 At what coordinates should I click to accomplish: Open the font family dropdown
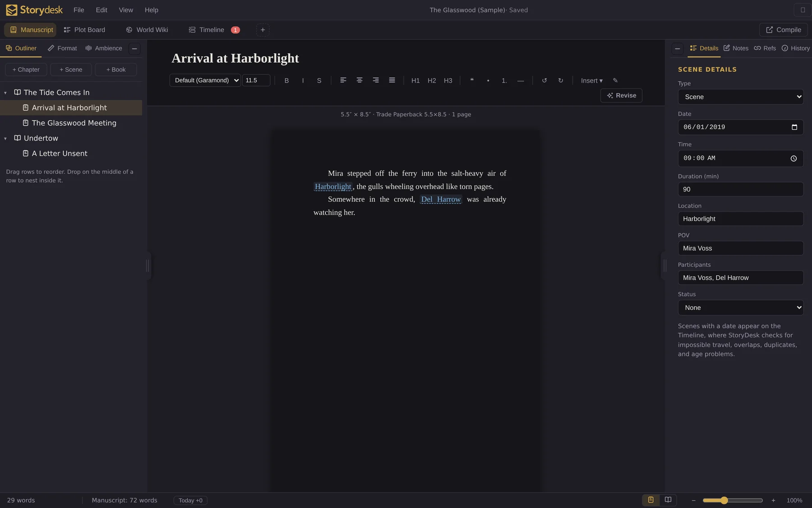205,80
